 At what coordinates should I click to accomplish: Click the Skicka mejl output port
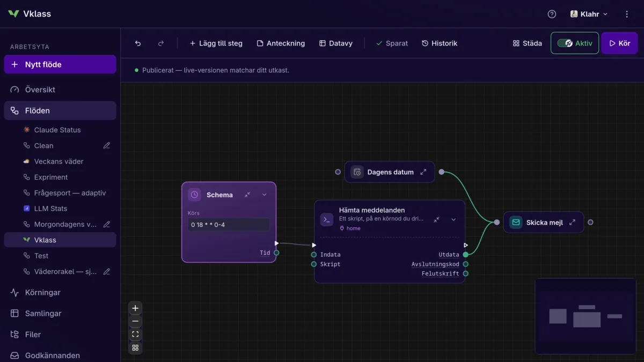(x=590, y=222)
